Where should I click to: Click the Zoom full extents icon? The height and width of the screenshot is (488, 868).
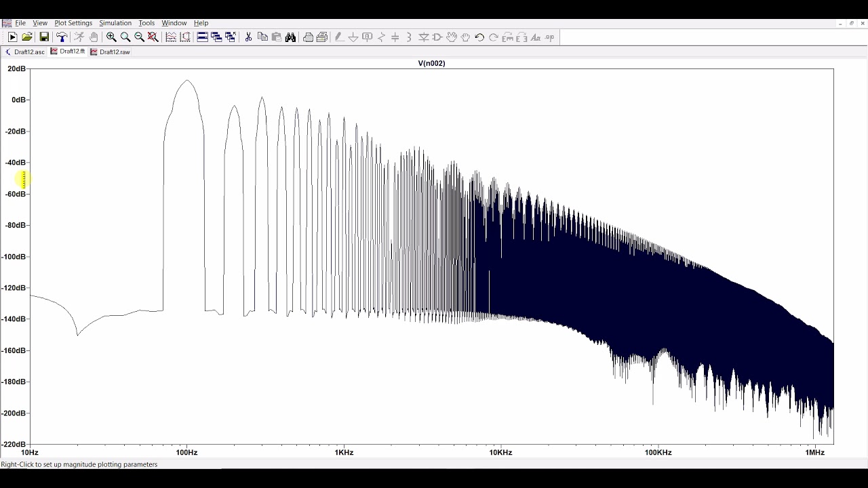(x=153, y=37)
